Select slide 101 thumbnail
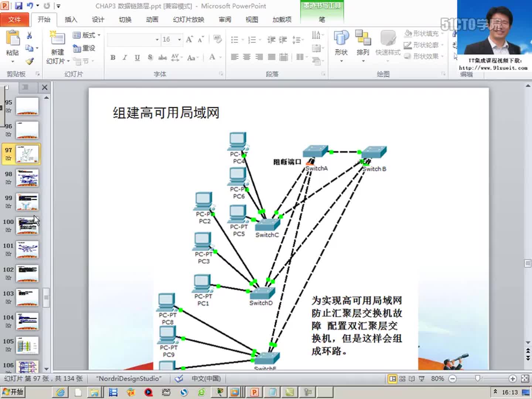Screen dimensions: 532x399 pos(27,249)
